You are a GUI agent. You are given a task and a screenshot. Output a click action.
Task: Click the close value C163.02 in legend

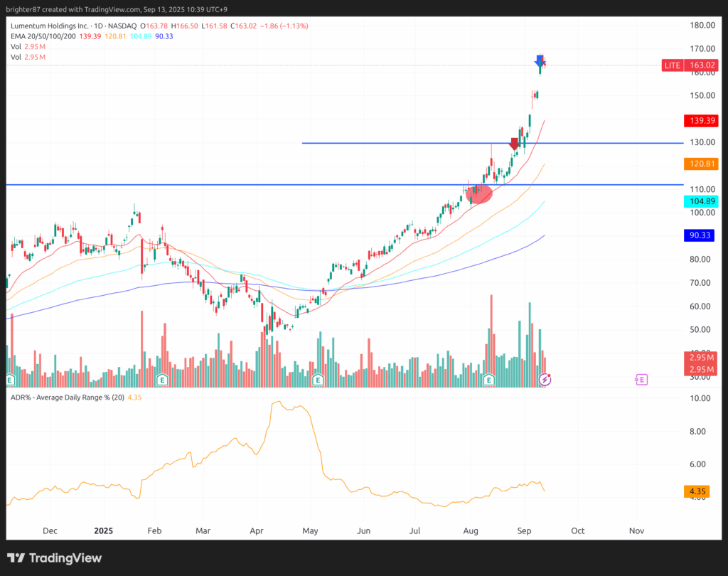pos(243,26)
